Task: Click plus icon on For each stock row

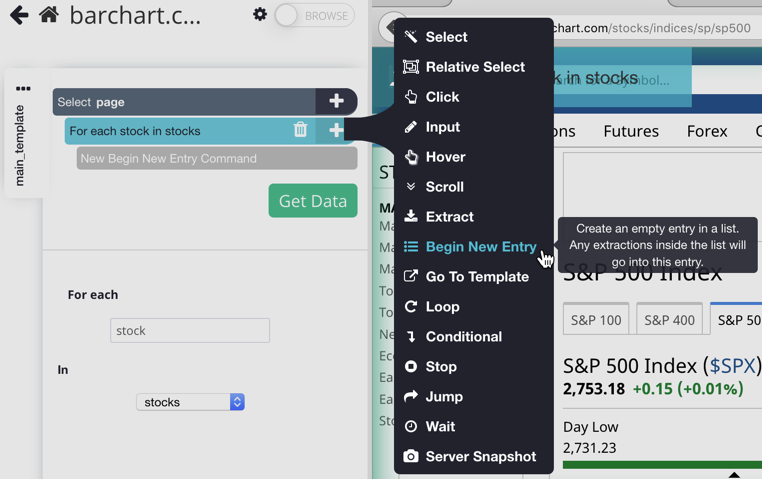Action: 336,130
